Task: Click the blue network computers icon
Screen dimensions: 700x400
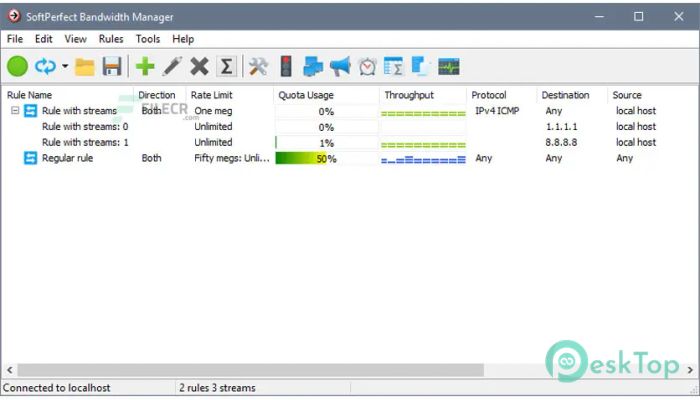Action: pyautogui.click(x=313, y=67)
